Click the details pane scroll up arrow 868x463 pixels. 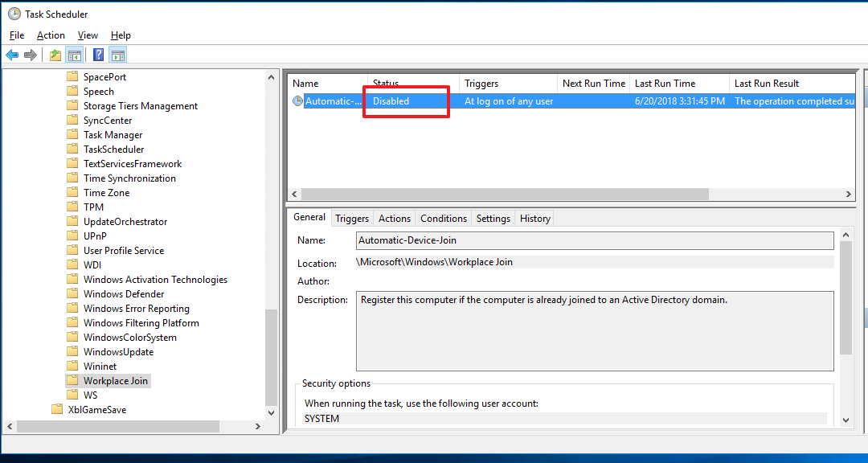click(x=845, y=236)
